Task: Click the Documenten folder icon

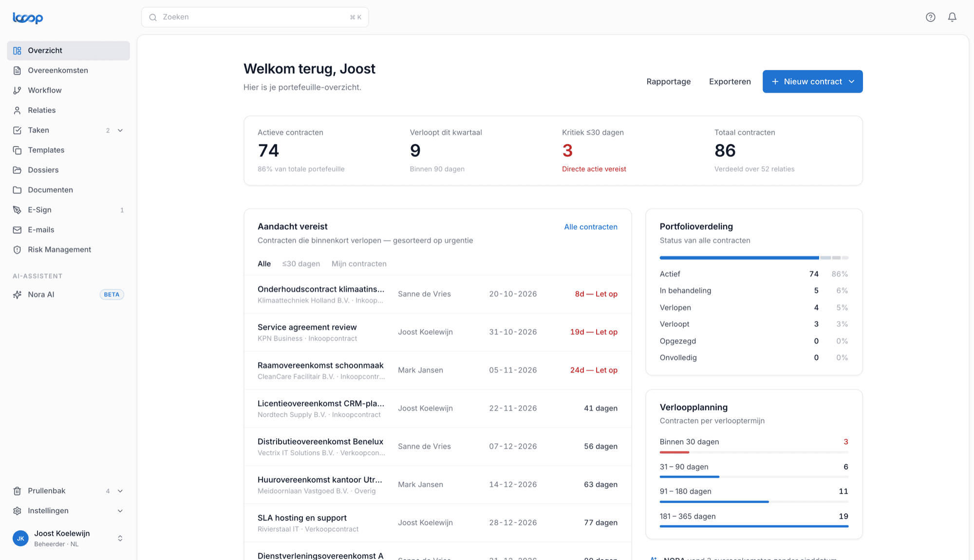Action: [17, 190]
